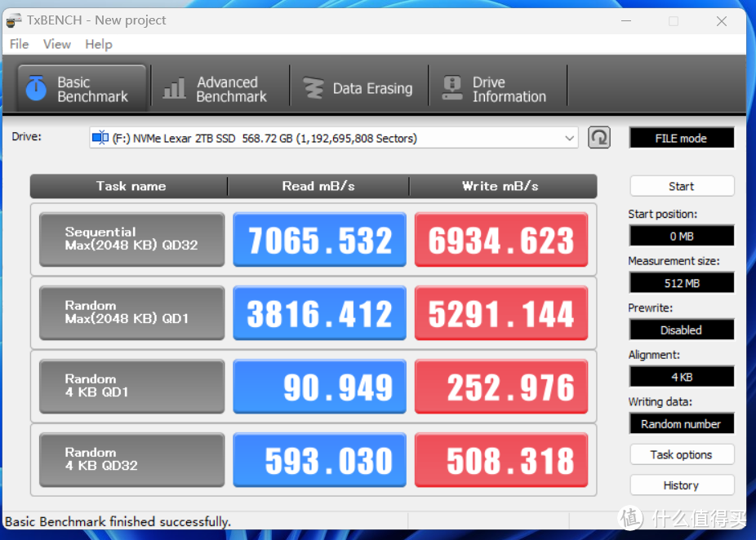Change the Start position 0 MB value
Viewport: 756px width, 540px height.
click(x=682, y=236)
